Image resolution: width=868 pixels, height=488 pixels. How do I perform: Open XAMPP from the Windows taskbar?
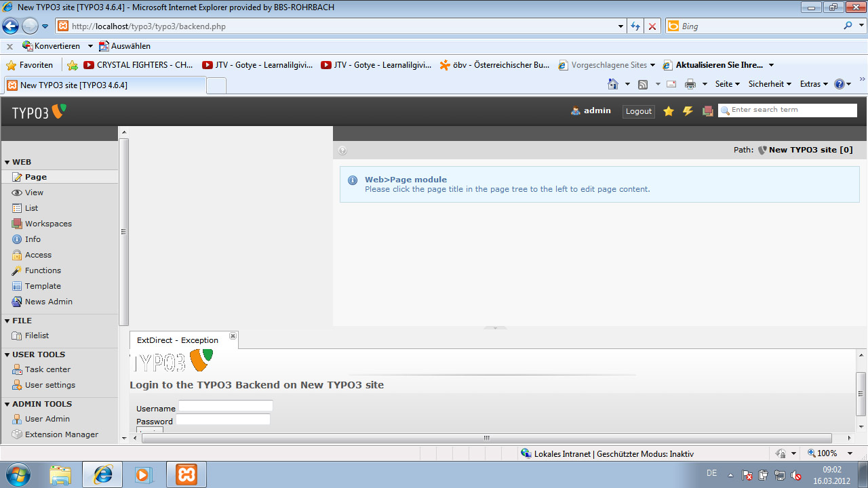point(186,474)
